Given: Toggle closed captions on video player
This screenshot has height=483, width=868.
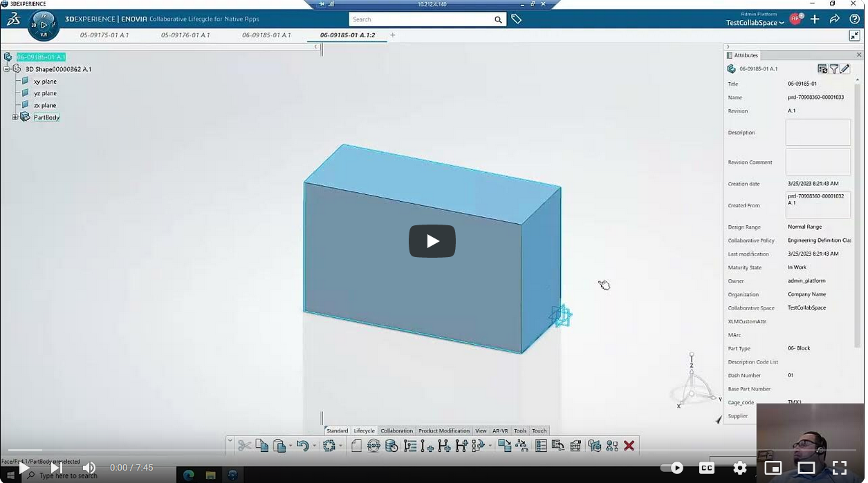Looking at the screenshot, I should 706,468.
